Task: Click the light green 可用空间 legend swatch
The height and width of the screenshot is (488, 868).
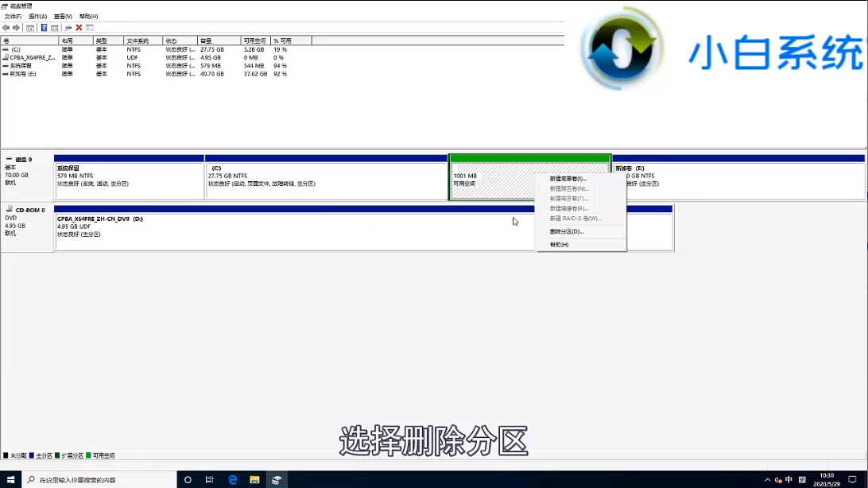Action: point(88,455)
